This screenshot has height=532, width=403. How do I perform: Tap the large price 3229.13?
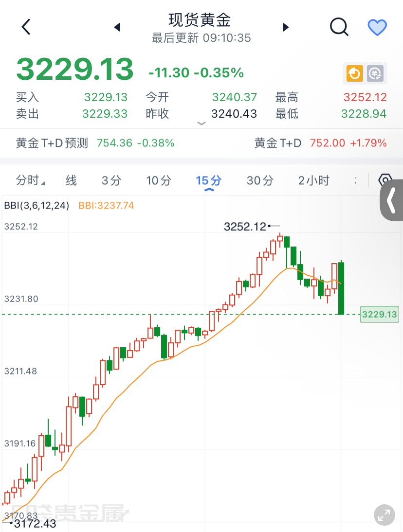point(75,69)
